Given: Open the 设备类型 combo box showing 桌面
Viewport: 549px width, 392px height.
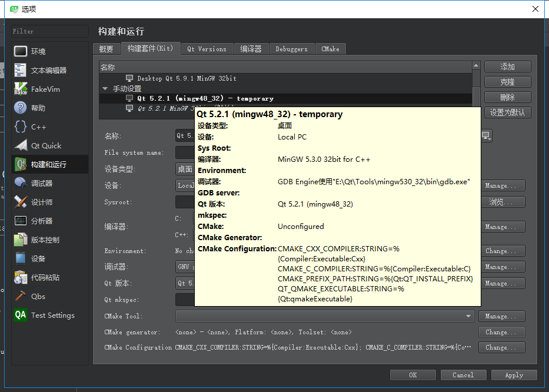Looking at the screenshot, I should pos(185,169).
